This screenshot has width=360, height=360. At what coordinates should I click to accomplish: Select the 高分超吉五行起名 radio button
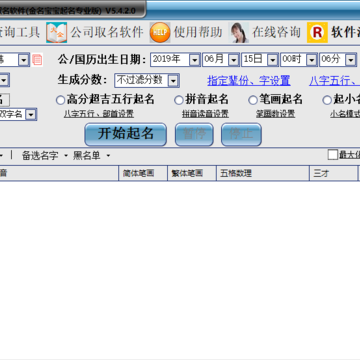pos(60,100)
